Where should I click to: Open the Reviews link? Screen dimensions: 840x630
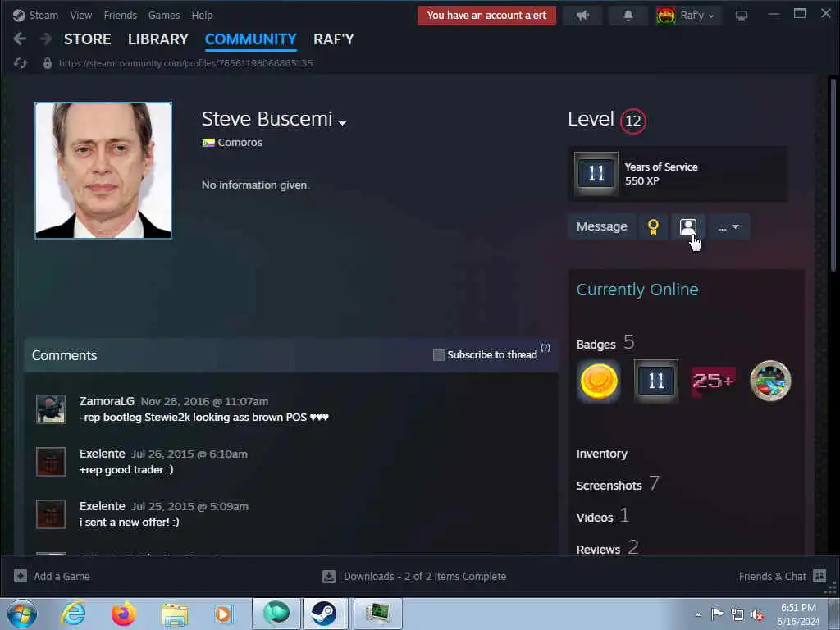pyautogui.click(x=598, y=549)
